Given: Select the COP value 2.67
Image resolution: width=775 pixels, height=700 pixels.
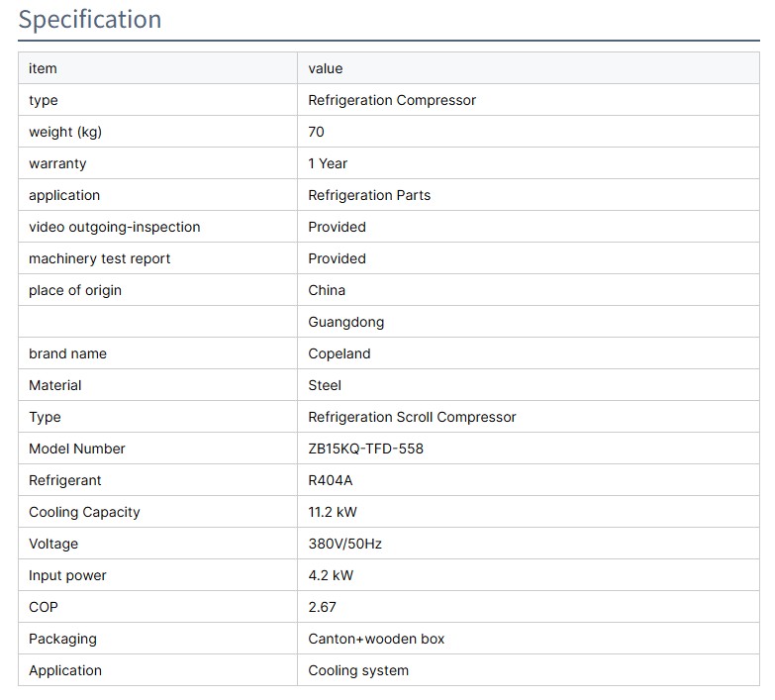Looking at the screenshot, I should [x=322, y=607].
